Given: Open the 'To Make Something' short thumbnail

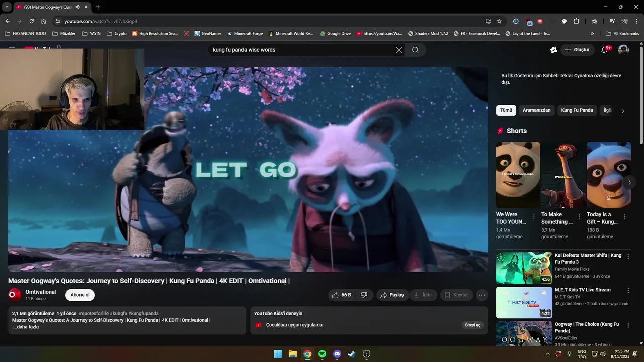Looking at the screenshot, I should (563, 175).
